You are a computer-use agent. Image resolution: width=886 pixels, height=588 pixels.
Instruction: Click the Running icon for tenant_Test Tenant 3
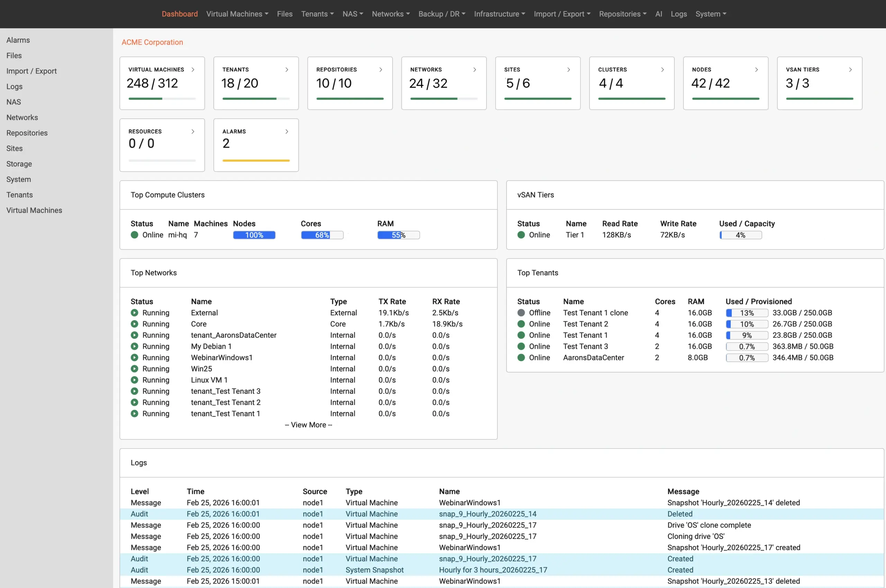click(135, 391)
